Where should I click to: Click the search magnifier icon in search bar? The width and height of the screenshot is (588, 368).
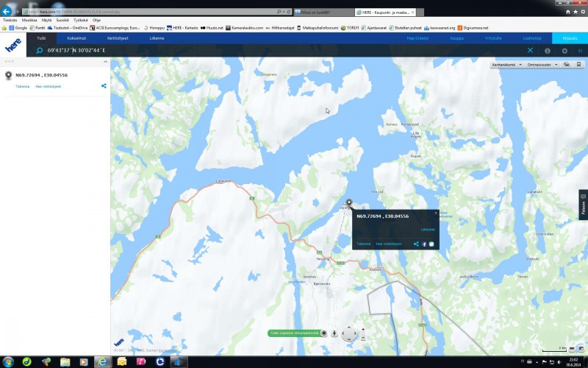[40, 51]
